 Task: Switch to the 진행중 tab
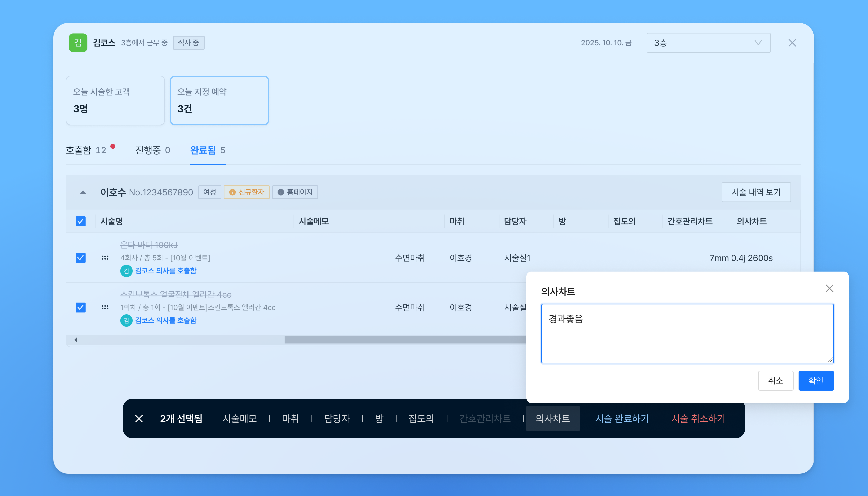pos(152,150)
